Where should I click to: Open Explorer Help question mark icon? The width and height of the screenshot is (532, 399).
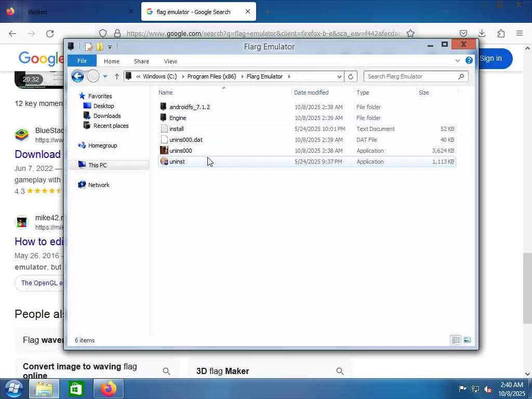pyautogui.click(x=469, y=60)
